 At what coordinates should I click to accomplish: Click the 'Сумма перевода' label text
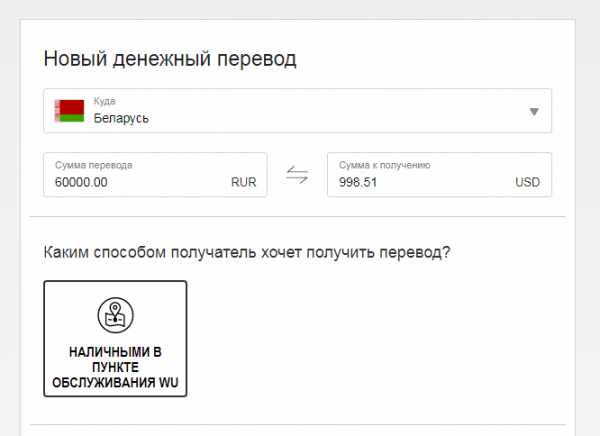(94, 165)
